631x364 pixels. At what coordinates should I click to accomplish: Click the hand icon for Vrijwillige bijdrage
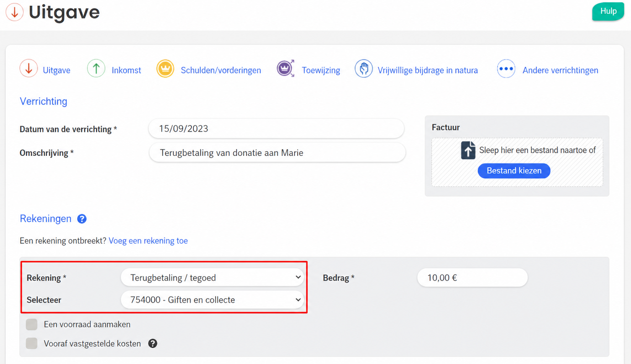[364, 69]
